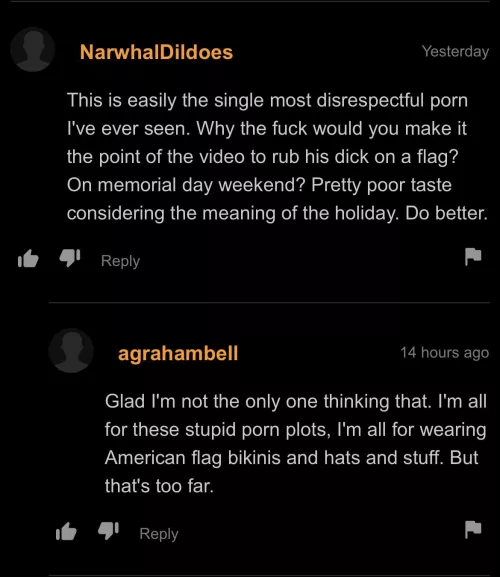Give agrahambell's reply a thumbs up
This screenshot has width=500, height=577.
[x=66, y=532]
